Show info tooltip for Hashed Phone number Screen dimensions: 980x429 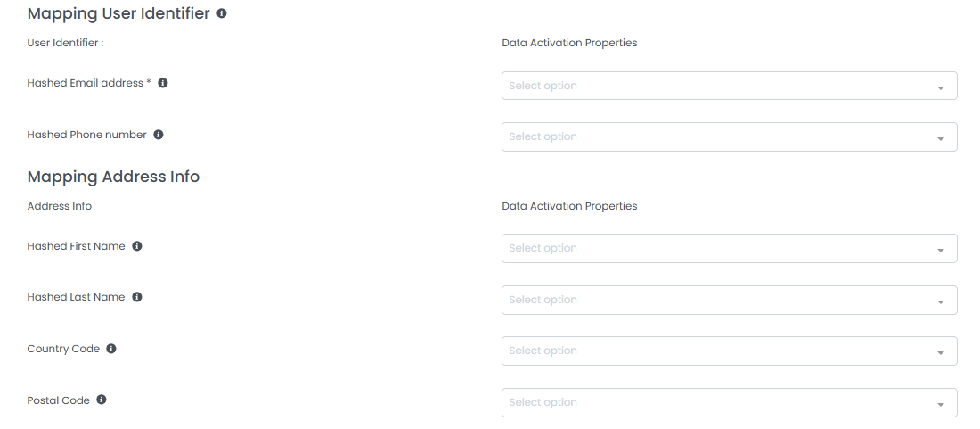[x=159, y=135]
